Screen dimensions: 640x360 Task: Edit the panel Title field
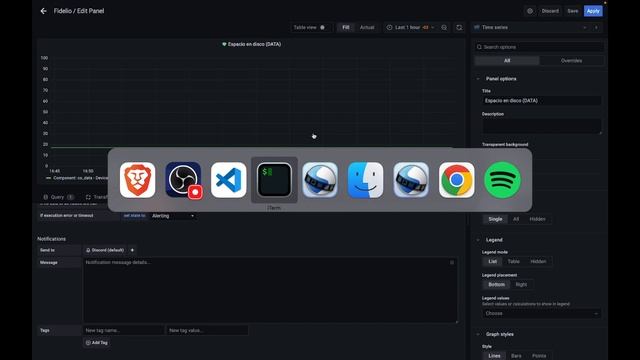[541, 100]
